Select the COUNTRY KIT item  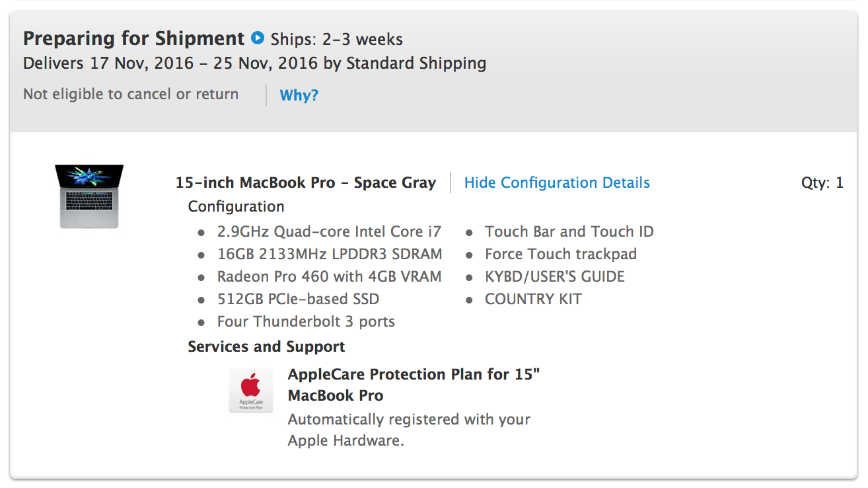point(533,300)
